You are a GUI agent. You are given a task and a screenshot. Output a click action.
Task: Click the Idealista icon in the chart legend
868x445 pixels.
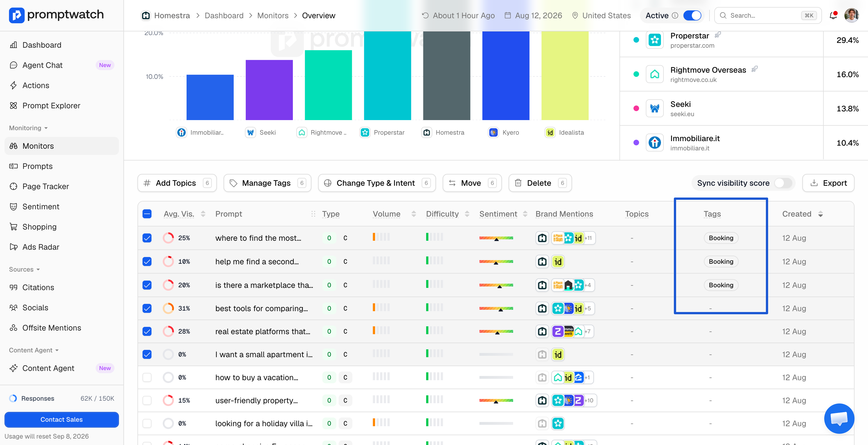click(550, 132)
